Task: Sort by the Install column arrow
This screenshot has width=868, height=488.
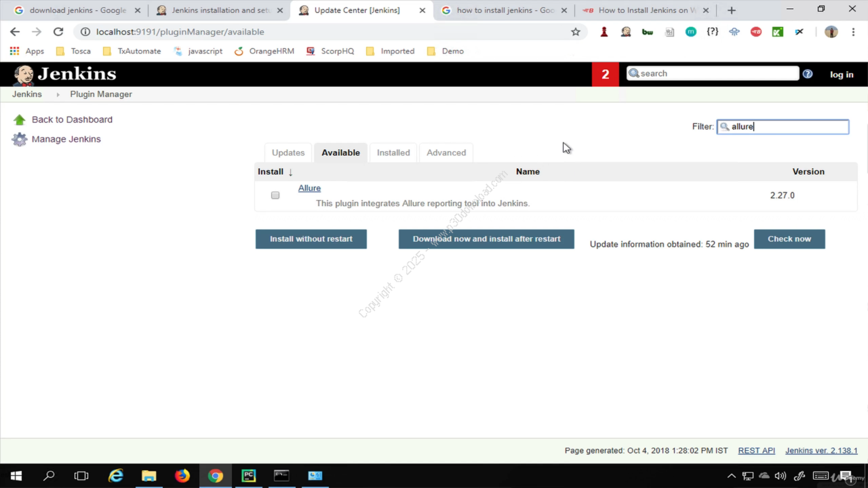Action: point(291,172)
